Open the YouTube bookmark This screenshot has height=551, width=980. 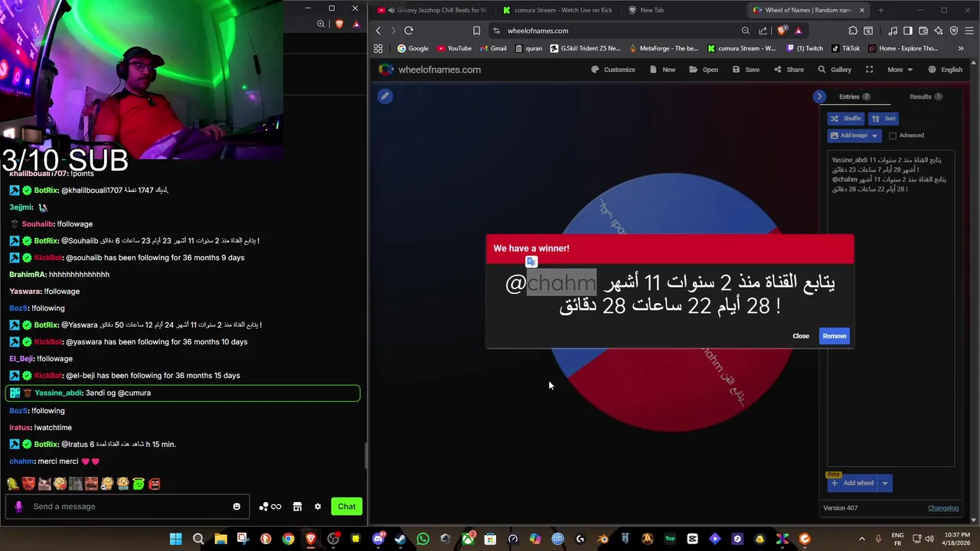[453, 48]
